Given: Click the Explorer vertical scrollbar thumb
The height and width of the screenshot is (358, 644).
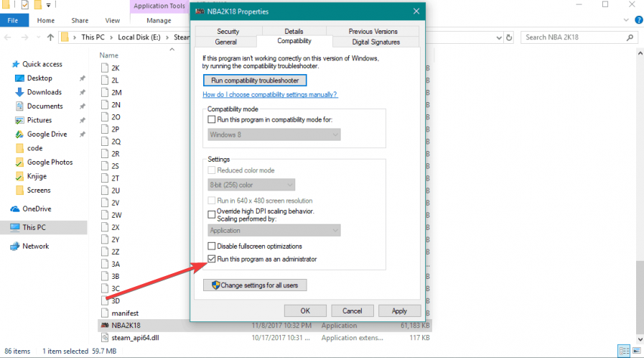Looking at the screenshot, I should click(x=640, y=296).
